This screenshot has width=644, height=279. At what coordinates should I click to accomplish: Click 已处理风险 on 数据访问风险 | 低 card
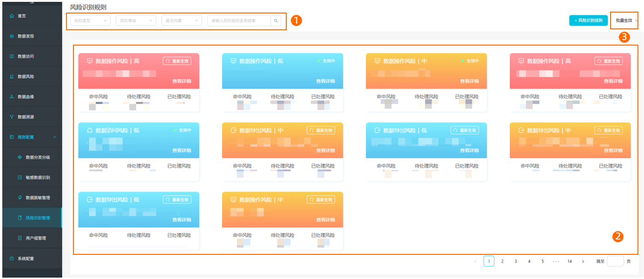click(x=179, y=166)
